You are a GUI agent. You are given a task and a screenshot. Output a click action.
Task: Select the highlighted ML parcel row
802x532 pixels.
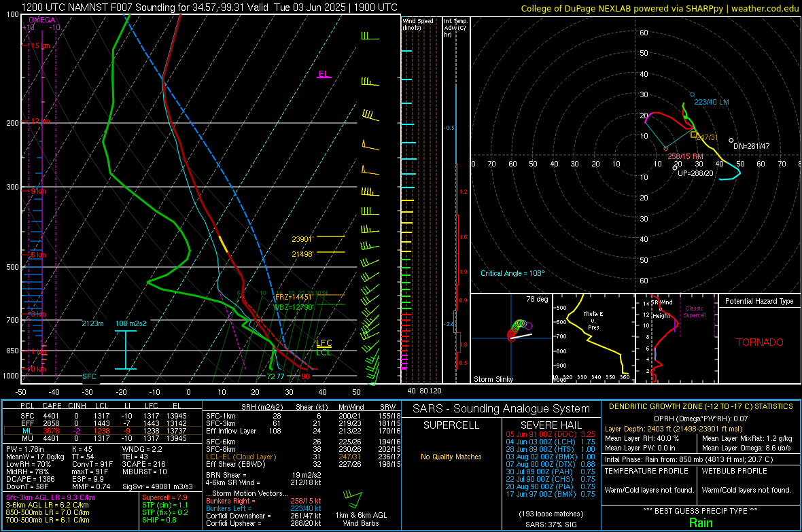103,431
